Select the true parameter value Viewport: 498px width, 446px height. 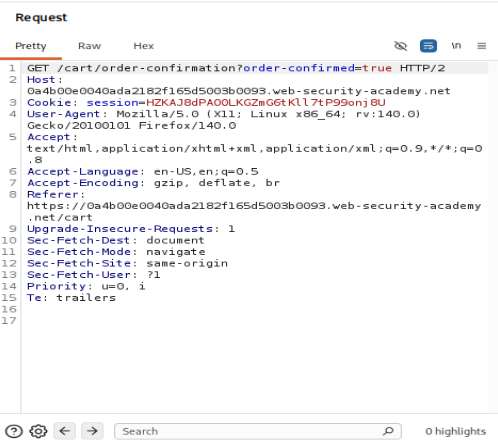pos(377,68)
